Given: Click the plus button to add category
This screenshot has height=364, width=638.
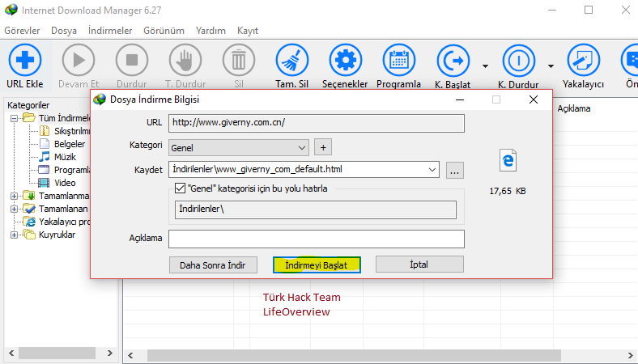Looking at the screenshot, I should tap(323, 147).
